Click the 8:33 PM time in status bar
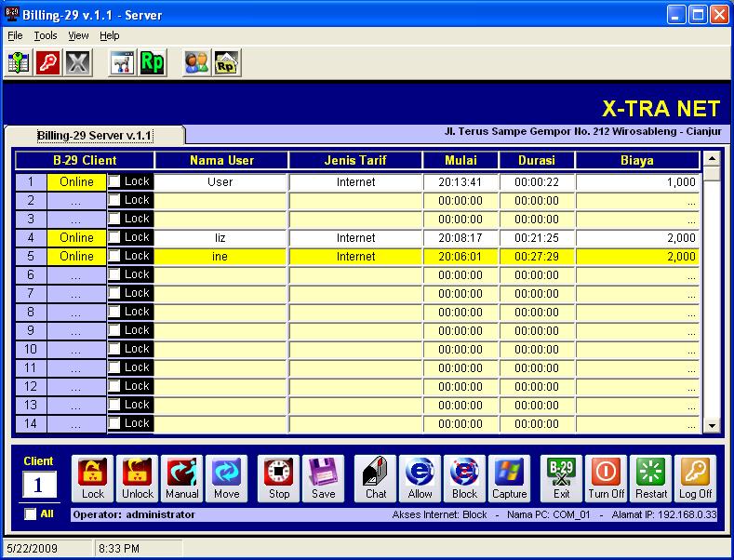Image resolution: width=734 pixels, height=560 pixels. (x=119, y=548)
